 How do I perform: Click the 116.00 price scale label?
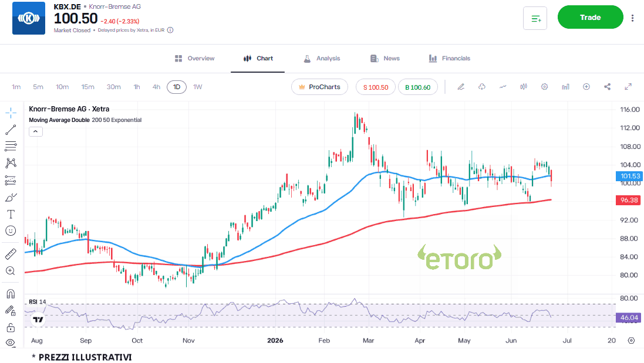pyautogui.click(x=630, y=110)
